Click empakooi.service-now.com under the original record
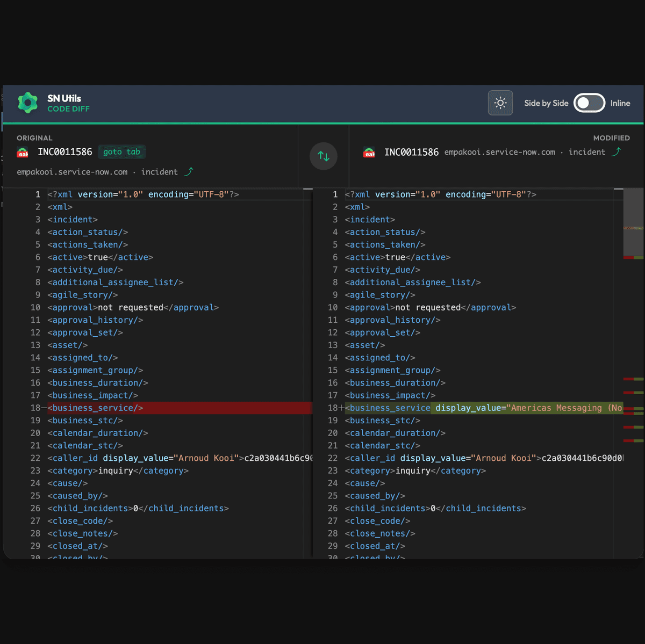The height and width of the screenshot is (644, 645). click(x=72, y=171)
